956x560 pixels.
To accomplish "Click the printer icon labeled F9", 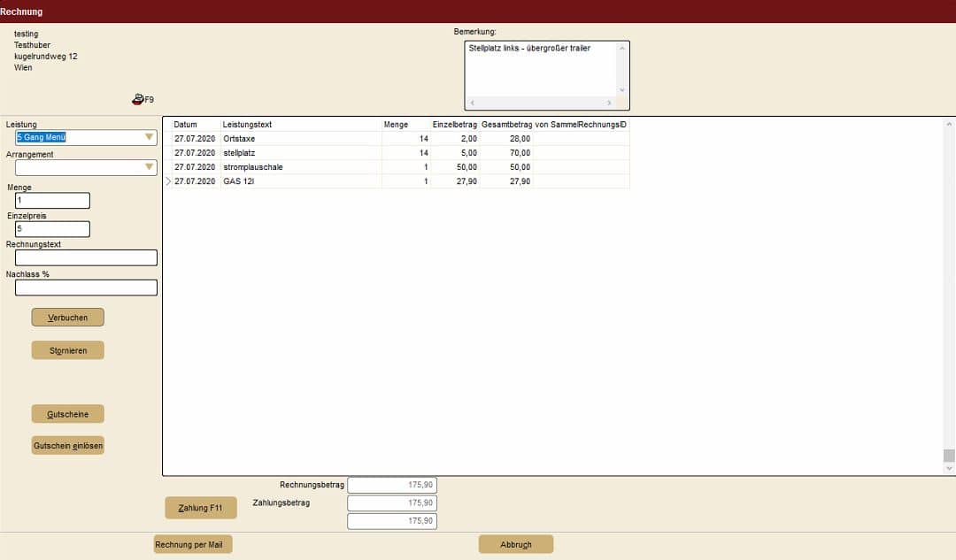I will tap(138, 100).
